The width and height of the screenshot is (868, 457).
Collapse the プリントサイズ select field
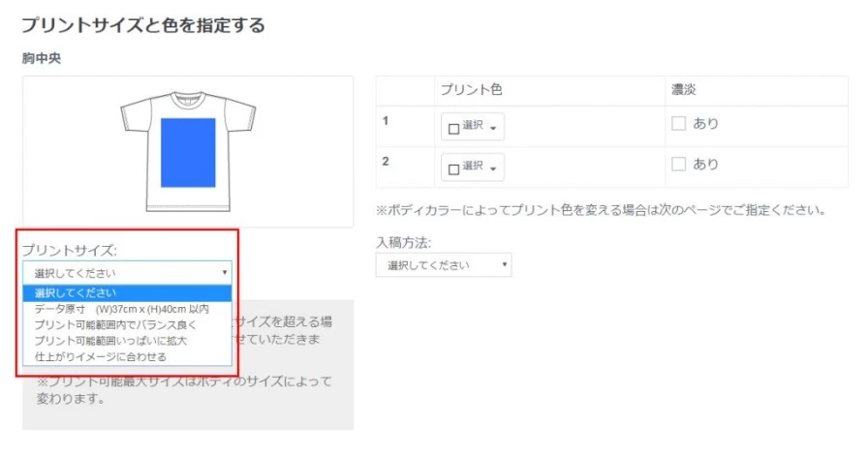126,273
